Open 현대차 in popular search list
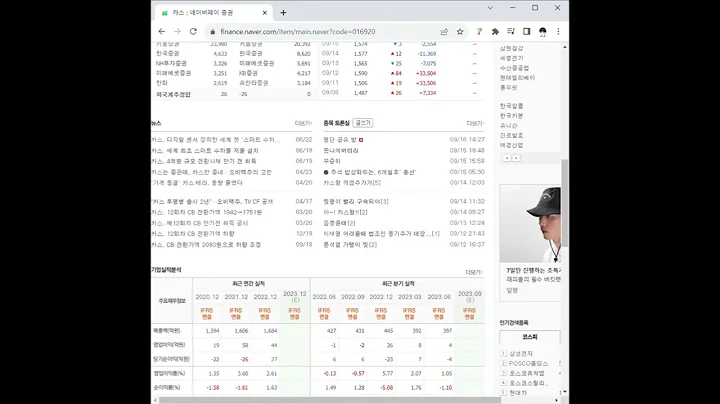The image size is (720, 404). tap(518, 393)
